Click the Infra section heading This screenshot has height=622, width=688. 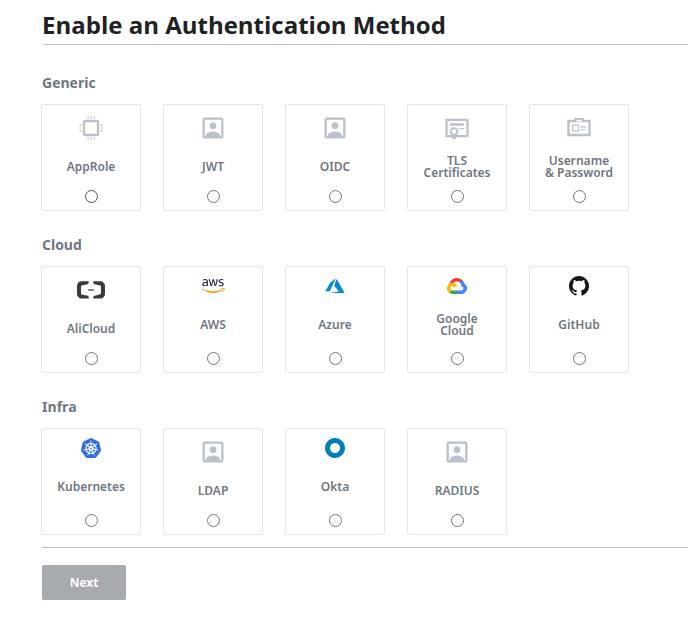point(59,407)
